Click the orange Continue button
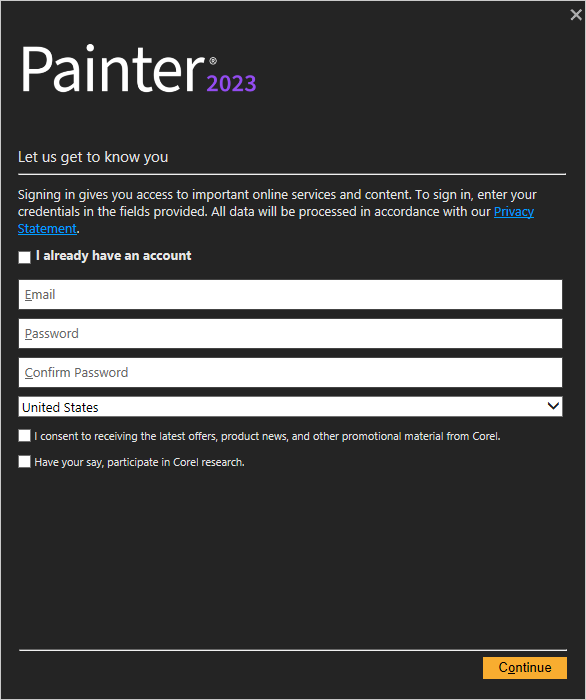The height and width of the screenshot is (700, 586). pyautogui.click(x=525, y=667)
